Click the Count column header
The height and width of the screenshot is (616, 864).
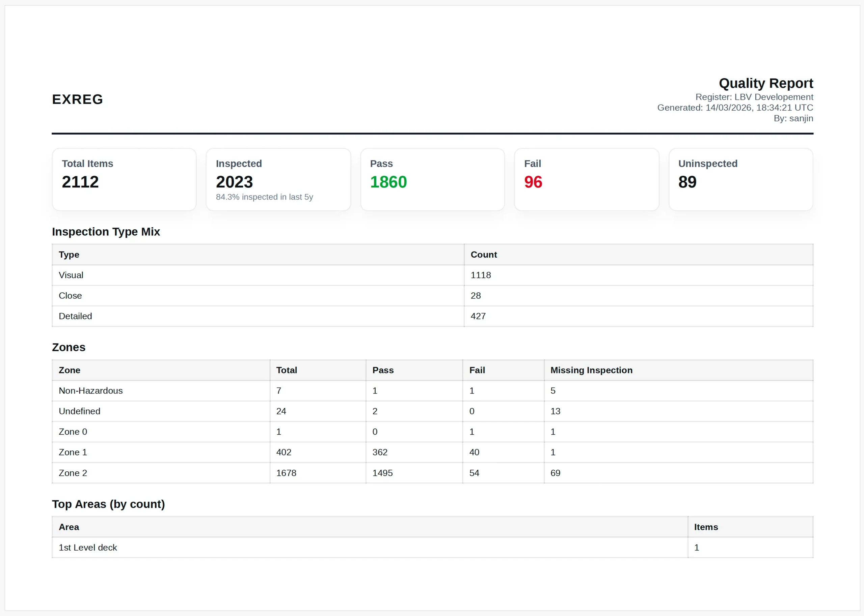click(484, 255)
